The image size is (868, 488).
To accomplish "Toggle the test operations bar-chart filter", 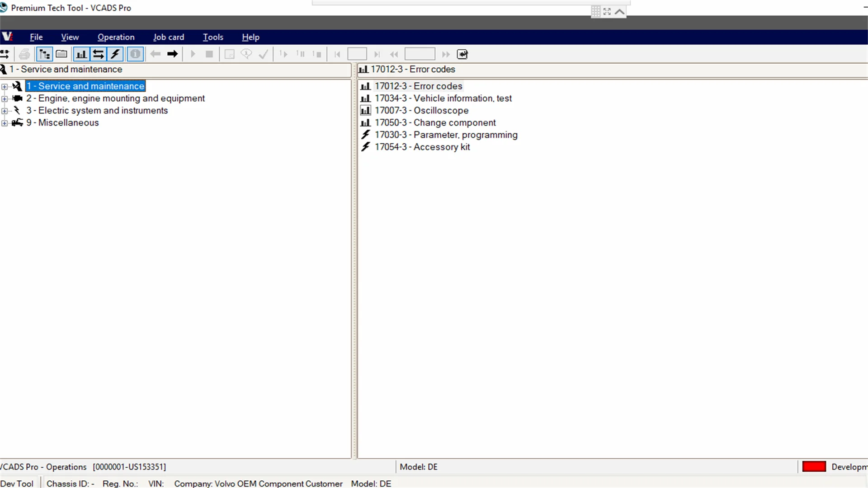I will click(x=81, y=54).
